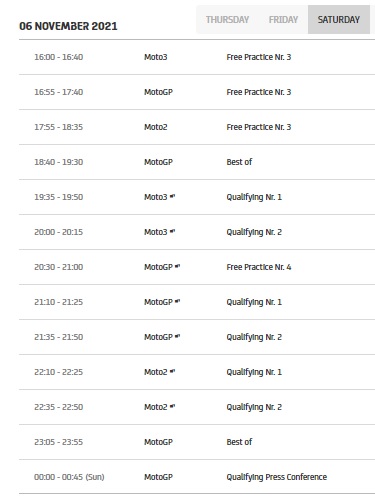Screen dimensions: 375x502
Task: Click the 22:10 - 22:25 Moto2 label
Action: click(156, 372)
